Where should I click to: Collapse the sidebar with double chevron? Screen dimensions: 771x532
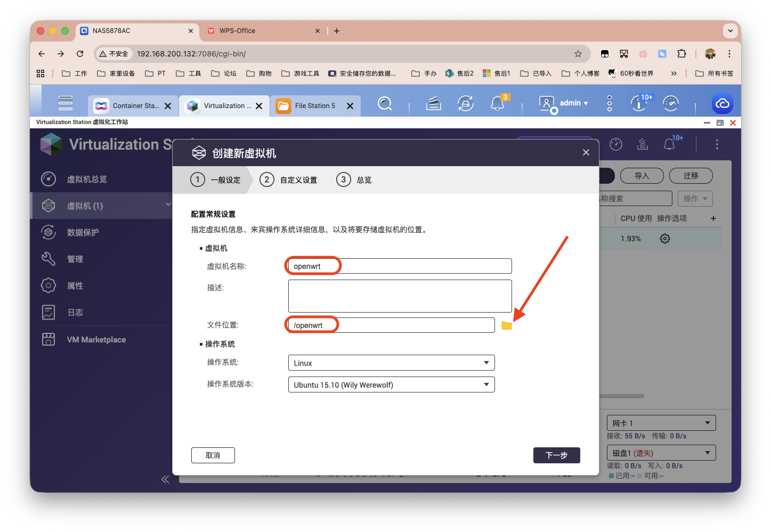(165, 479)
